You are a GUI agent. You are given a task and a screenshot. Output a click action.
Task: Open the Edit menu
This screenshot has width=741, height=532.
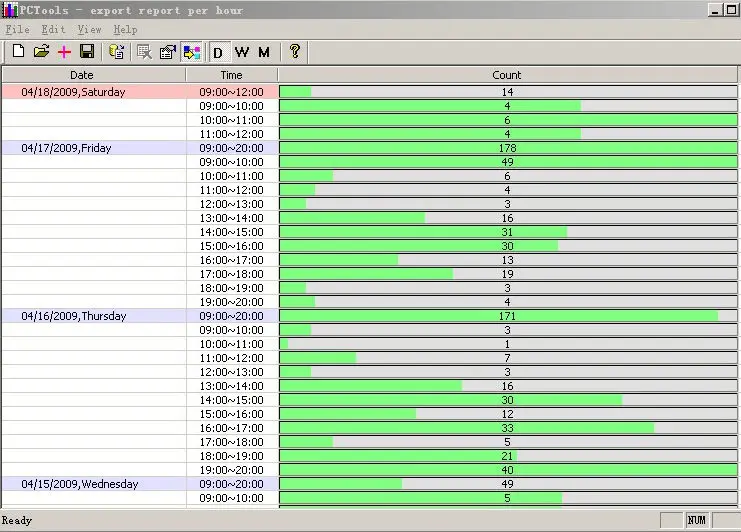point(53,29)
